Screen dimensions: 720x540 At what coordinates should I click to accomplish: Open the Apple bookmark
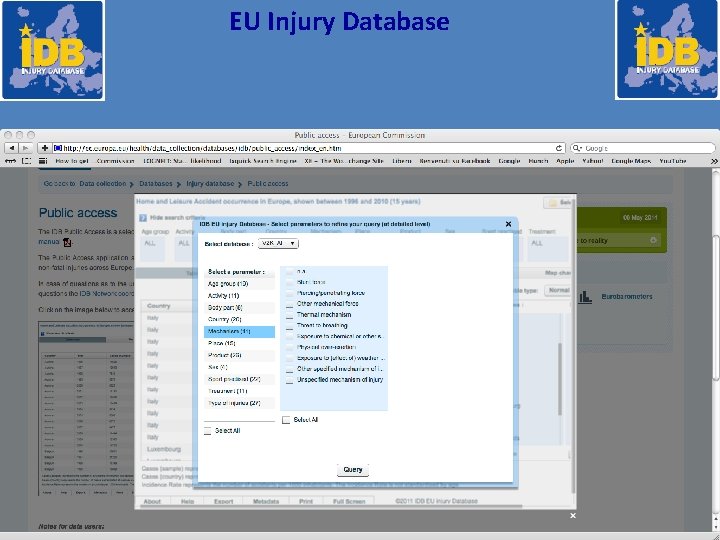565,161
